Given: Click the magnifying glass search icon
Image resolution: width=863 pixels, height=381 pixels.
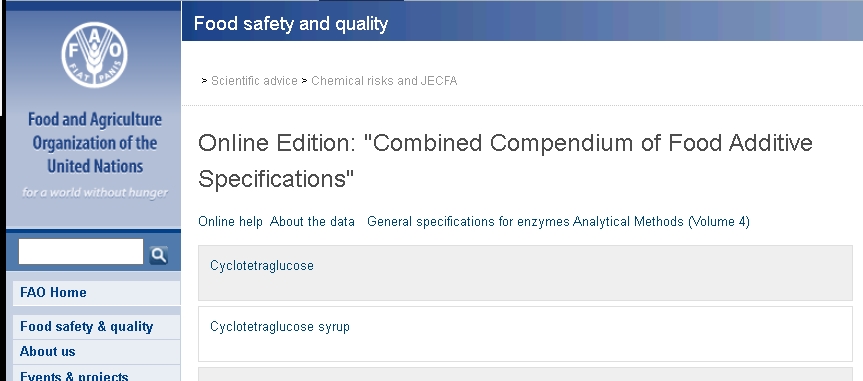Looking at the screenshot, I should coord(159,254).
